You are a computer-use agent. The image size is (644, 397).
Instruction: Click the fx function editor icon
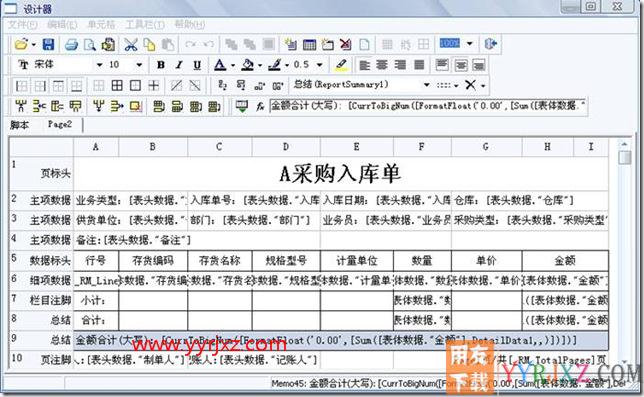(260, 107)
